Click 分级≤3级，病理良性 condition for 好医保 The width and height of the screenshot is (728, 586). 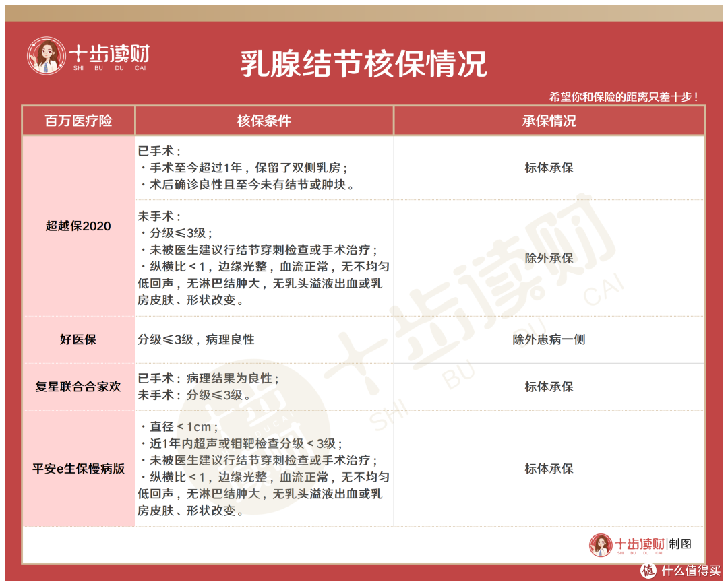[x=196, y=339]
